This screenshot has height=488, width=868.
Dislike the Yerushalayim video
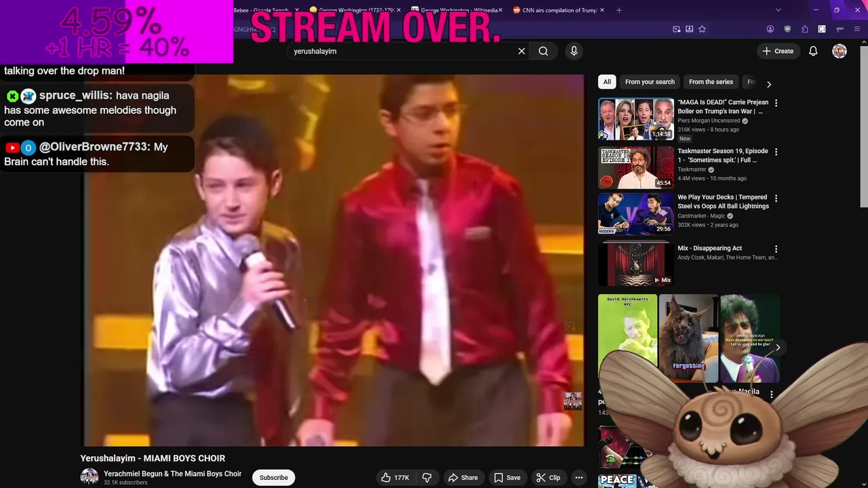pyautogui.click(x=427, y=478)
